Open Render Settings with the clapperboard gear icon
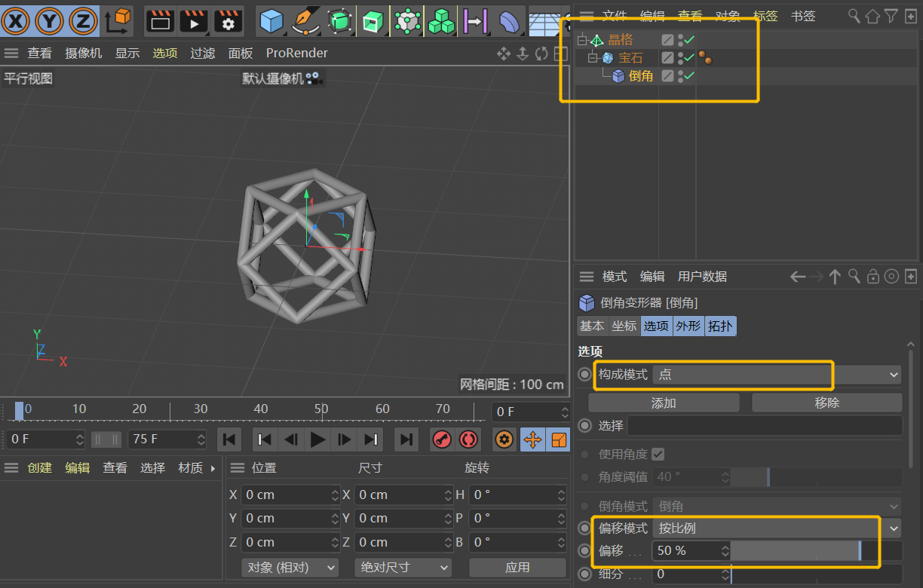Image resolution: width=923 pixels, height=588 pixels. coord(228,21)
